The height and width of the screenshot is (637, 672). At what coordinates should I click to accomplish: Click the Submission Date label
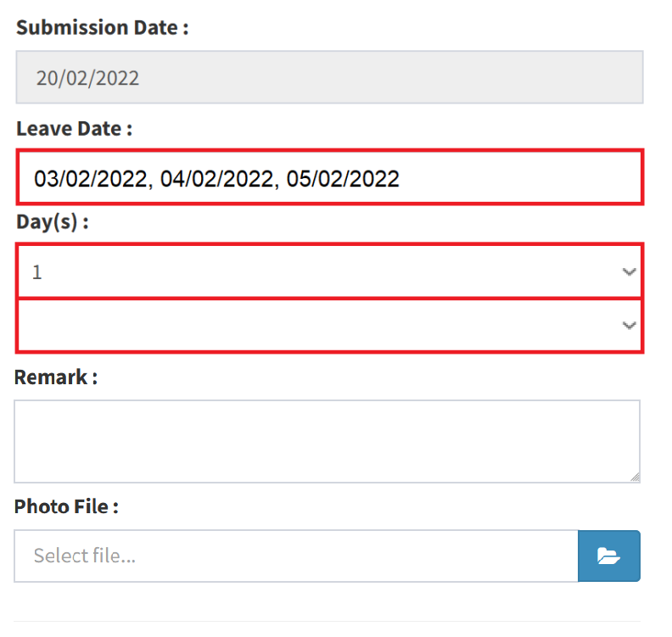click(x=103, y=28)
